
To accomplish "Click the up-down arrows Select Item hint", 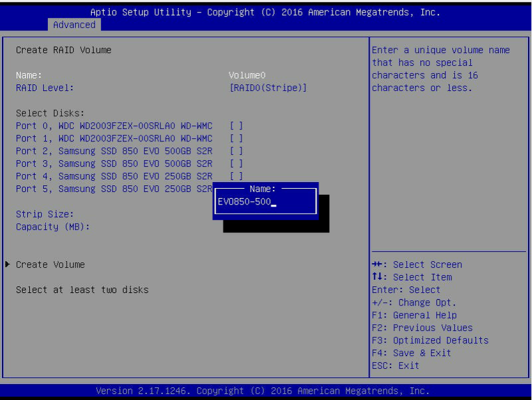I will click(x=412, y=277).
